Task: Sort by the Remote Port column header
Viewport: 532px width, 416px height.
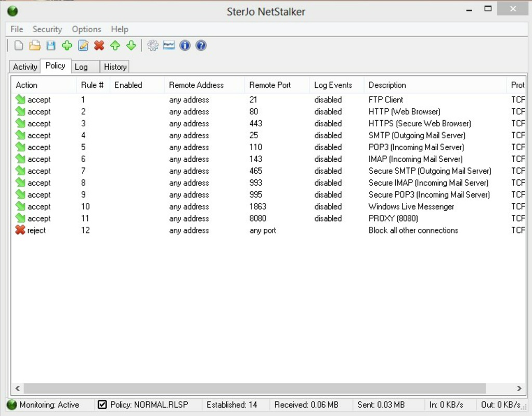Action: [x=277, y=85]
